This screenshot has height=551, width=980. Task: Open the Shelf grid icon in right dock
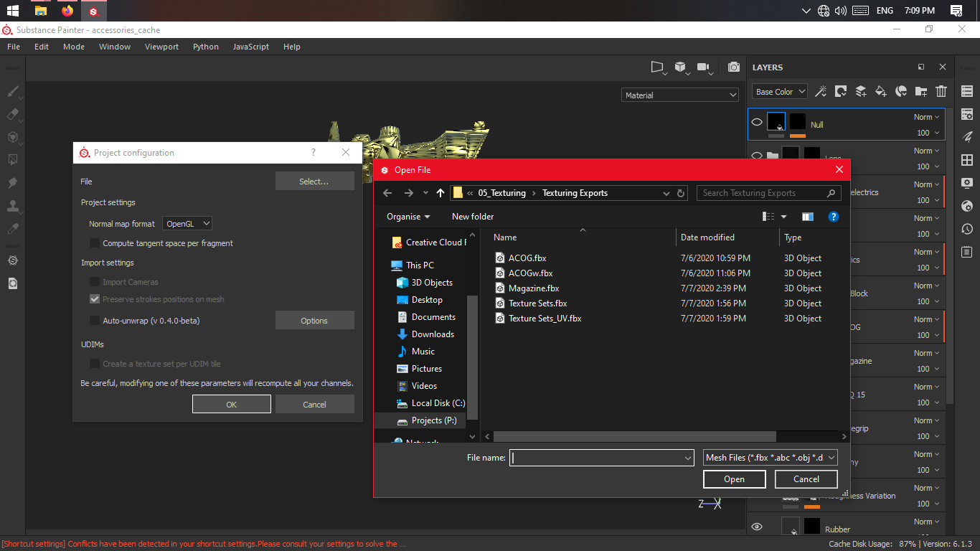[x=967, y=160]
